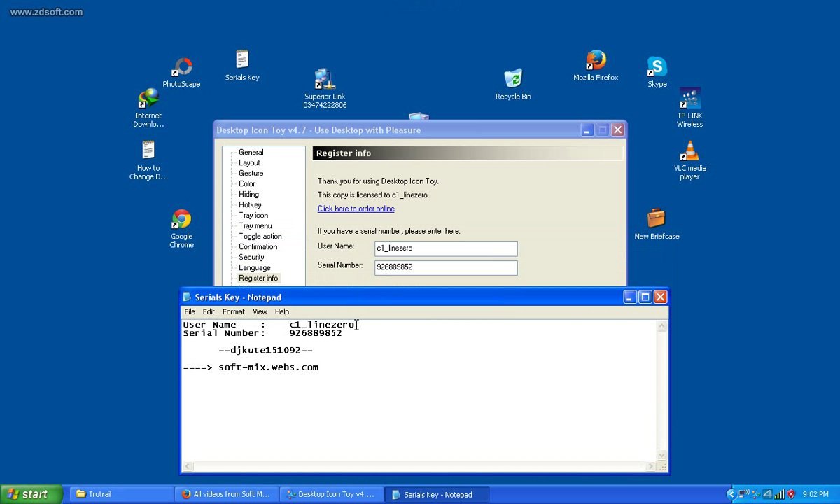Select General in Desktop Icon Toy tree
Image resolution: width=840 pixels, height=504 pixels.
click(x=251, y=152)
